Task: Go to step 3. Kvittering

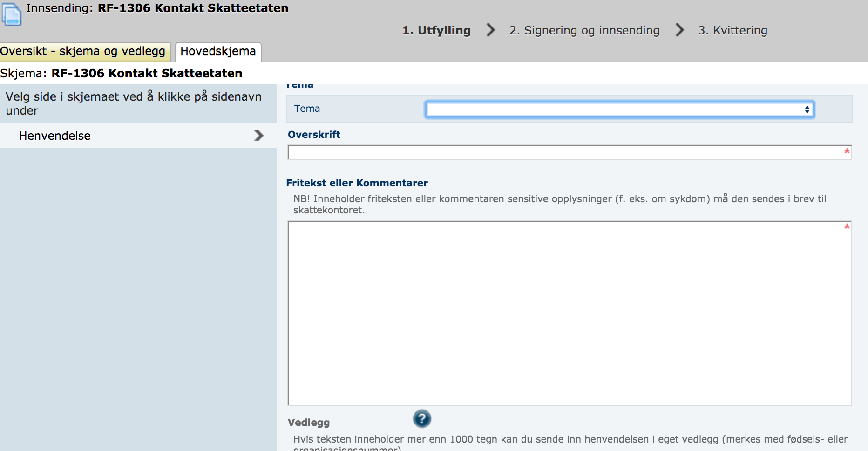Action: click(732, 30)
